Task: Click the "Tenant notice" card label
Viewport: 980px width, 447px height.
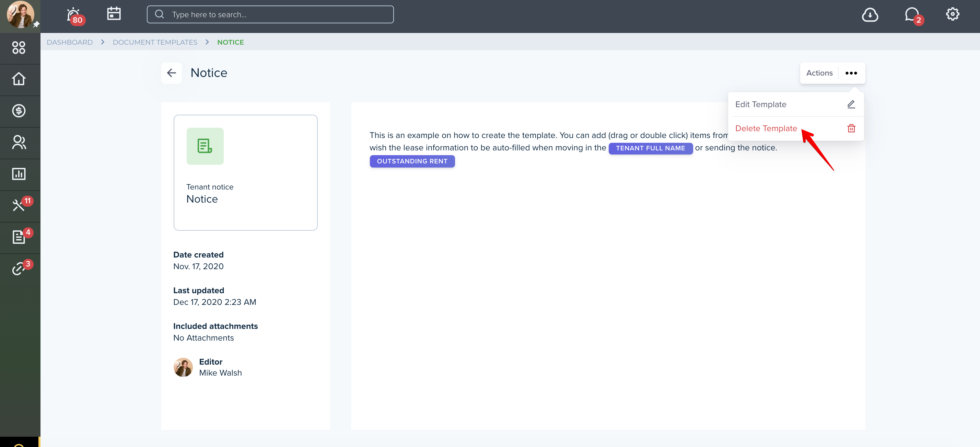Action: [210, 187]
